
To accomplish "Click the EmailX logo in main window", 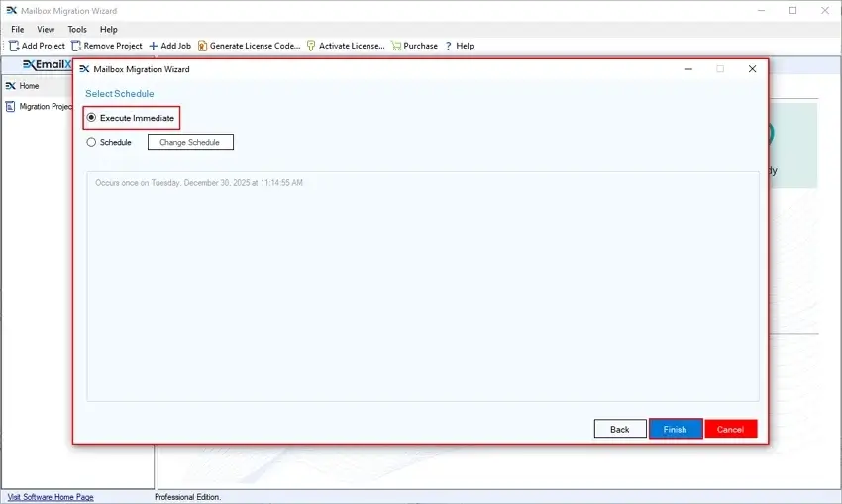I will pyautogui.click(x=47, y=65).
